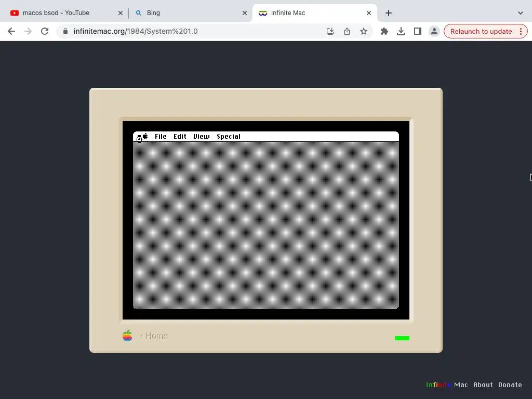Click the green power indicator light
The width and height of the screenshot is (532, 399).
click(402, 338)
